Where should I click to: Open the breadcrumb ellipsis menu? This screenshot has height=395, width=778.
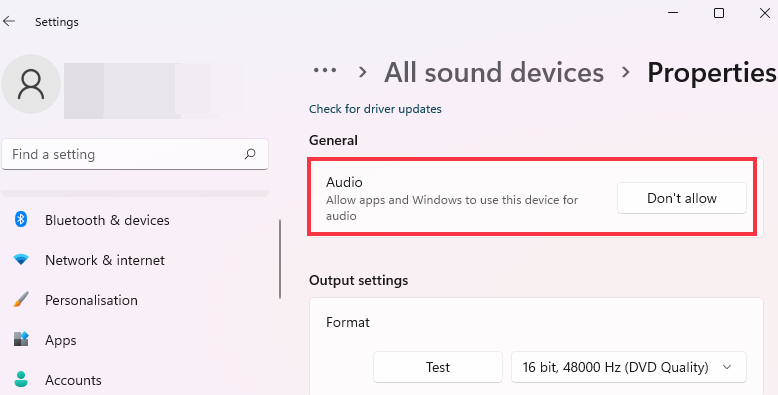click(325, 70)
